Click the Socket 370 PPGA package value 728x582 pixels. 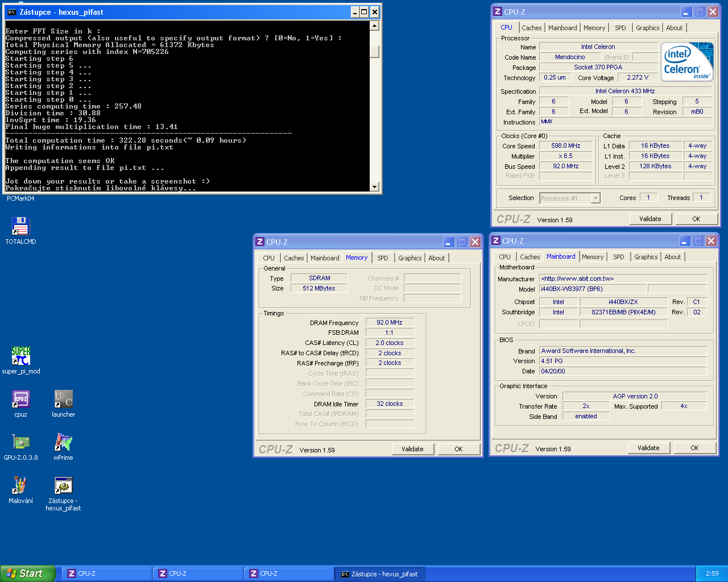coord(598,67)
